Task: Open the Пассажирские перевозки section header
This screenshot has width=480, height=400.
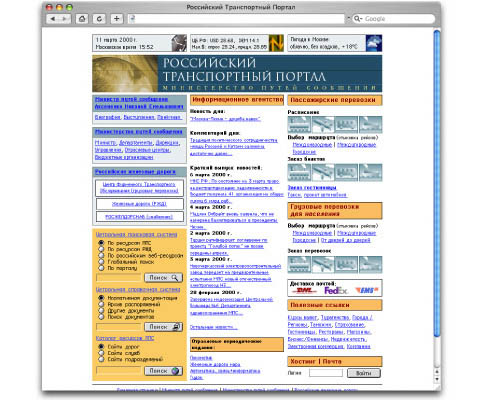Action: coord(335,100)
